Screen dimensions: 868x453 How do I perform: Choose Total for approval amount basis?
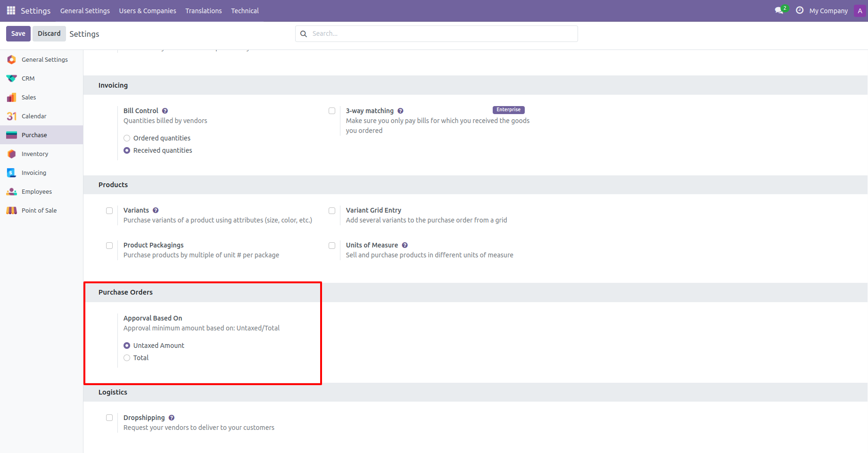pyautogui.click(x=126, y=358)
